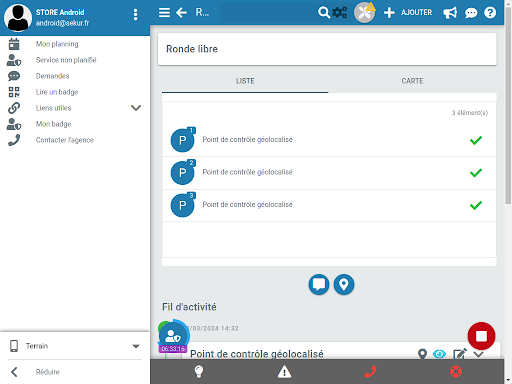Open Service non planifié in sidebar
512x384 pixels.
click(66, 60)
